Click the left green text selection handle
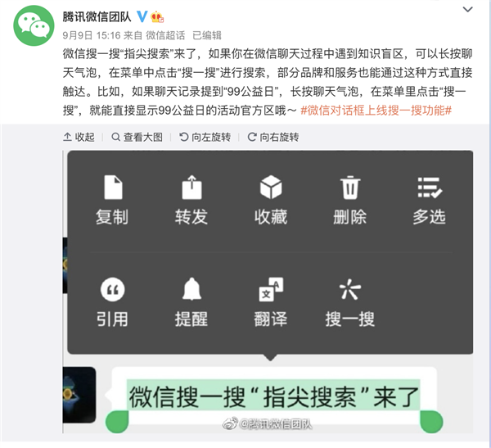The width and height of the screenshot is (491, 448). click(117, 421)
